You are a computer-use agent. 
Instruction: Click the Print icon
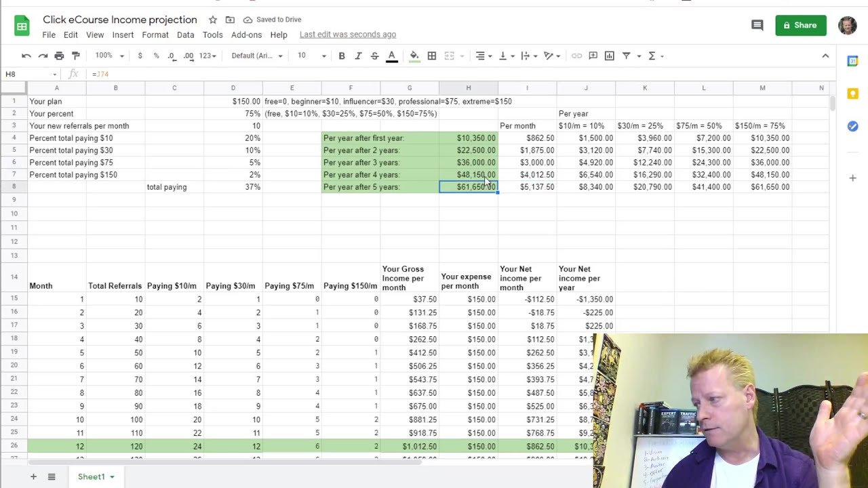(59, 56)
